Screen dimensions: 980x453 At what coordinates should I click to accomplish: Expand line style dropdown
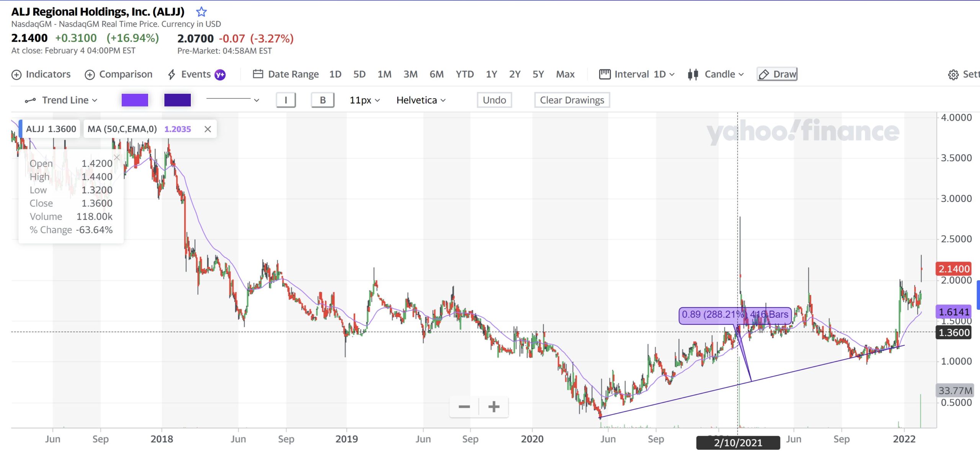tap(233, 100)
